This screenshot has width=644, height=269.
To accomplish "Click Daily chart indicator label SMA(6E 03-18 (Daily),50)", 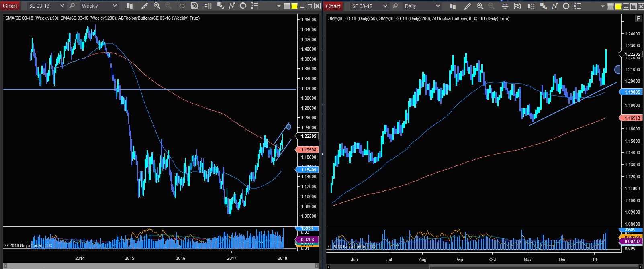I will pyautogui.click(x=353, y=18).
